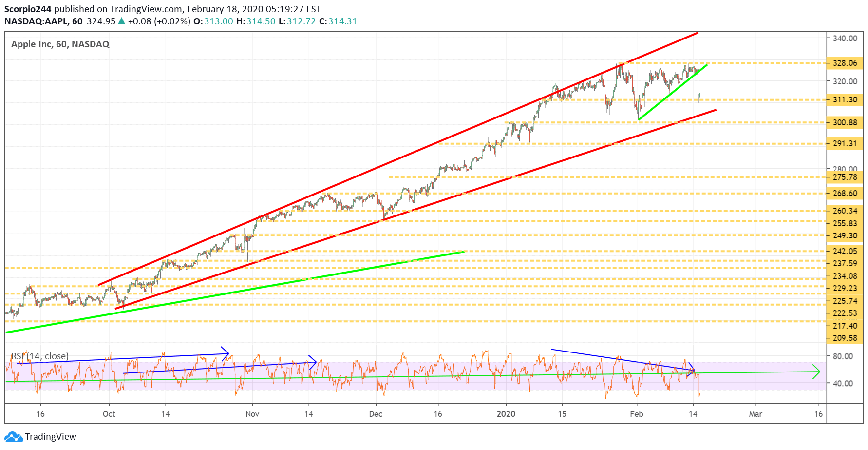Image resolution: width=868 pixels, height=450 pixels.
Task: Click the RSI (14, close) indicator label
Action: [x=40, y=356]
